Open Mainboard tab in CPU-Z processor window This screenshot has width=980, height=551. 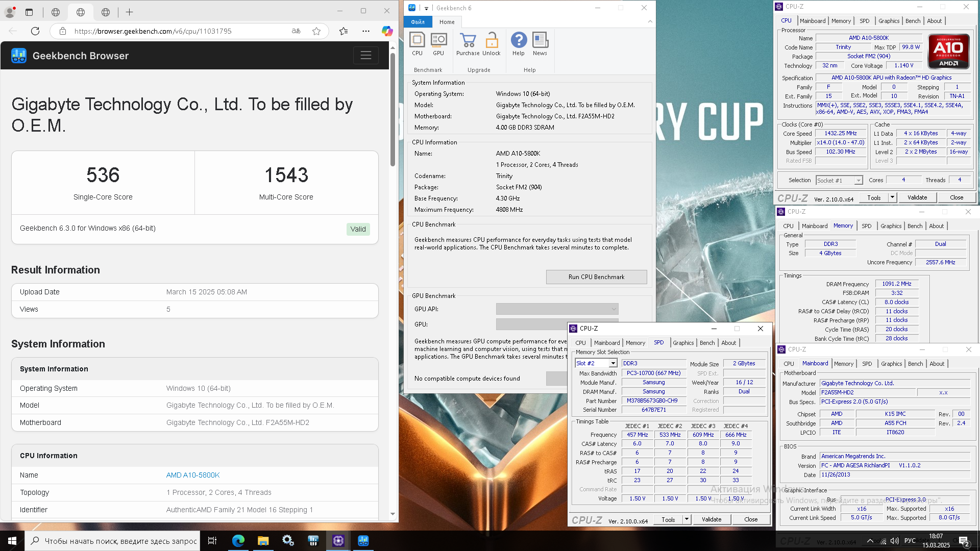(813, 21)
